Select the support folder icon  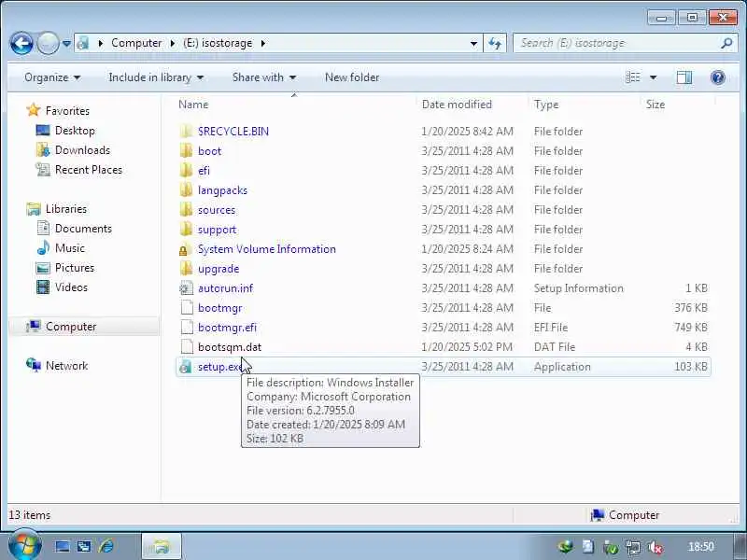click(x=186, y=229)
